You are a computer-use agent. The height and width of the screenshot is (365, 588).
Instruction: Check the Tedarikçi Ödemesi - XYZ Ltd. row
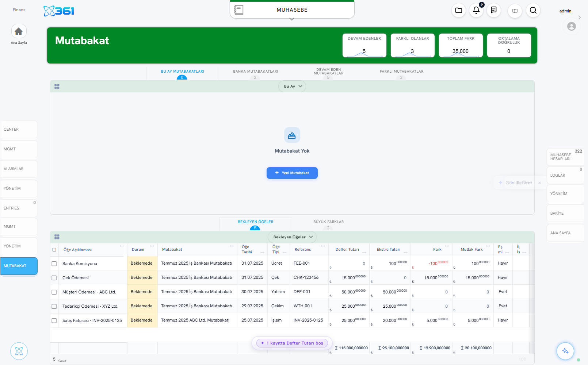click(54, 306)
